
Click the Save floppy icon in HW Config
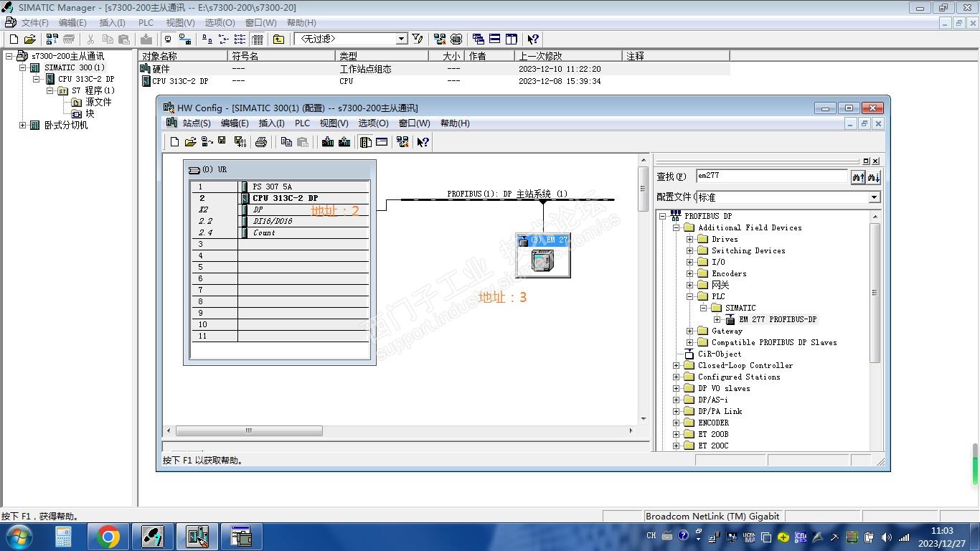pyautogui.click(x=222, y=141)
